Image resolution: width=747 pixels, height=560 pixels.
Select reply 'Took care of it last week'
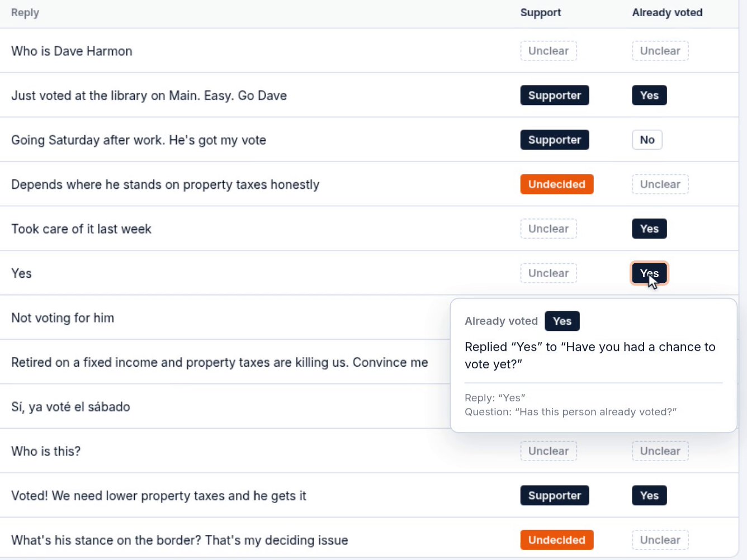(81, 229)
